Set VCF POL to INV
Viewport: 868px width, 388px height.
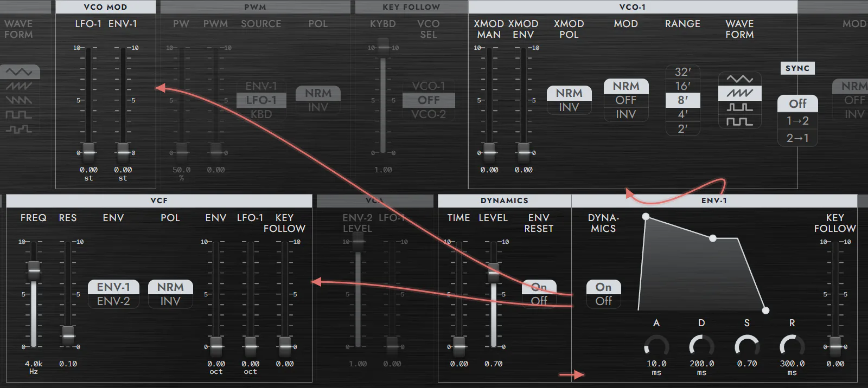point(170,301)
